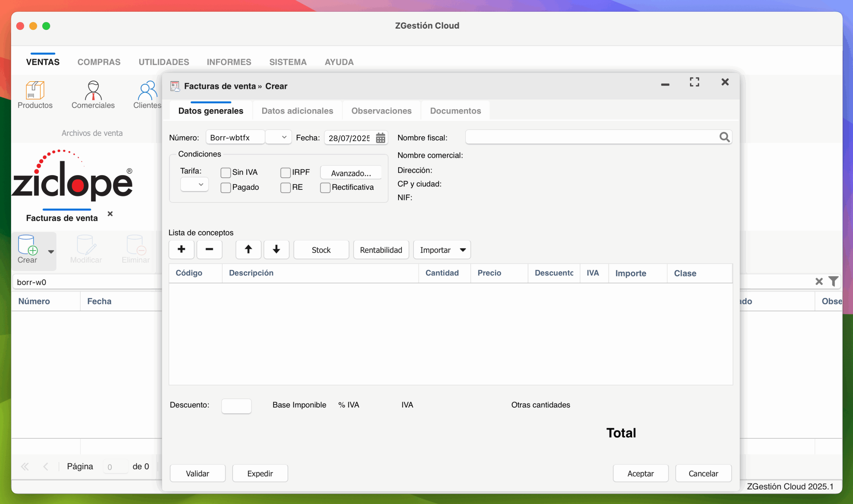Toggle the RE checkbox
The image size is (853, 504).
(286, 188)
